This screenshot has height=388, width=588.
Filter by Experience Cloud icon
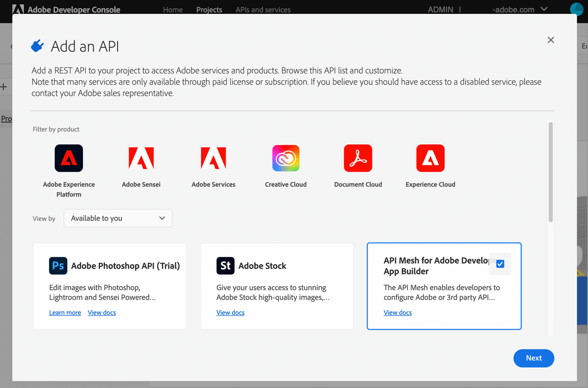tap(430, 158)
